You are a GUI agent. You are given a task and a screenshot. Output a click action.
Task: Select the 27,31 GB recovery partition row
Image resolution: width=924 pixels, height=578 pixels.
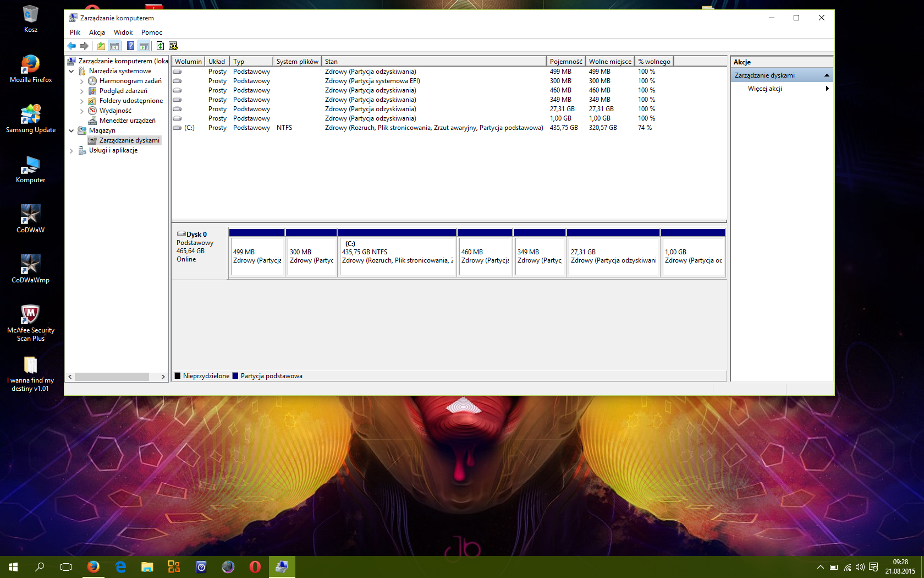[449, 109]
